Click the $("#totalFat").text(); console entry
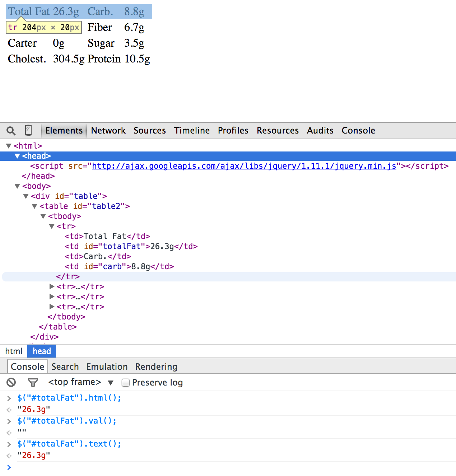Viewport: 456px width, 476px height. coord(69,444)
